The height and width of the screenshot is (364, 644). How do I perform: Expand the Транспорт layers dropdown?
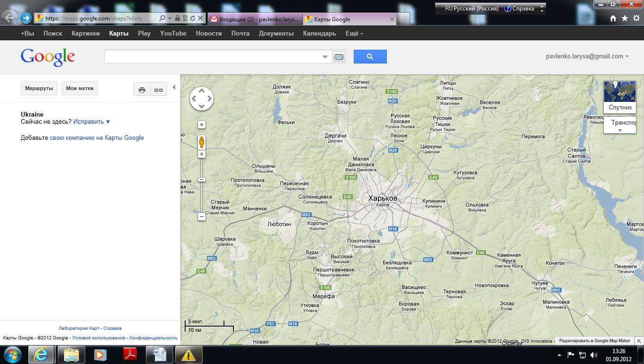[x=620, y=125]
